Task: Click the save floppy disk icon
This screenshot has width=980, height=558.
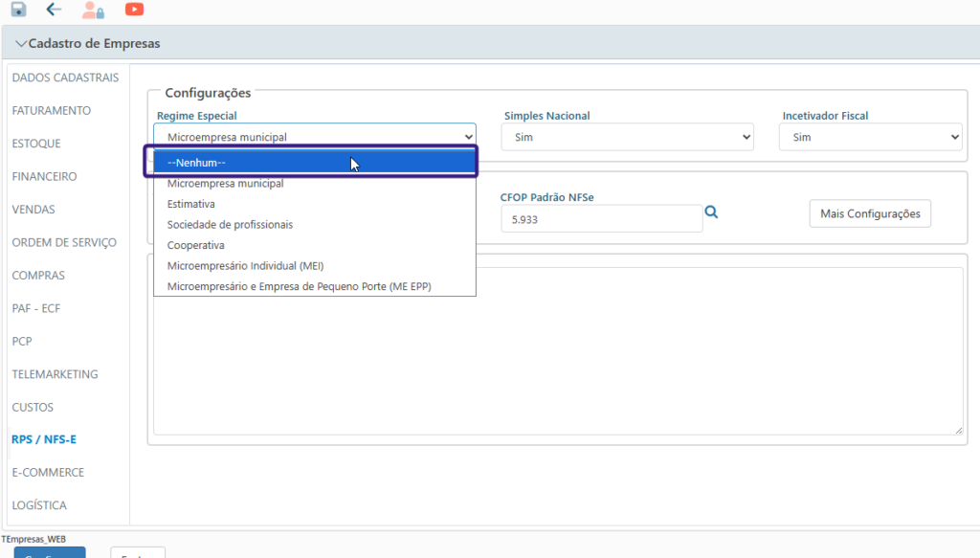Action: (x=18, y=10)
